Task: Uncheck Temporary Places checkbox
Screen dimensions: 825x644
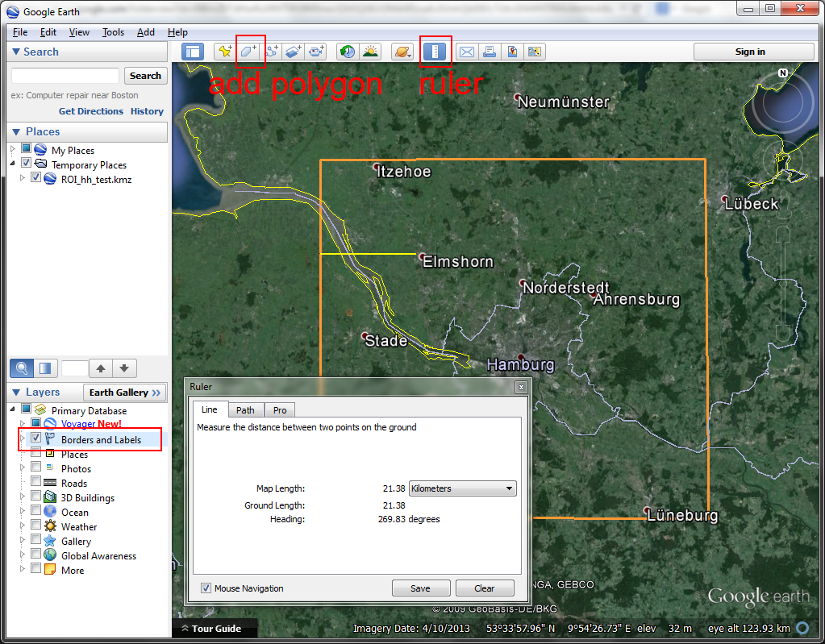Action: 26,163
